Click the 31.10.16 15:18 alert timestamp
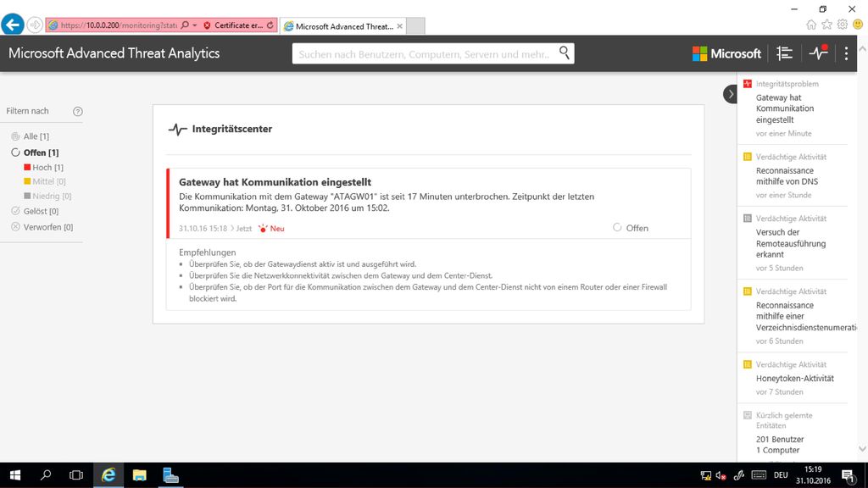Image resolution: width=868 pixels, height=488 pixels. (x=203, y=229)
